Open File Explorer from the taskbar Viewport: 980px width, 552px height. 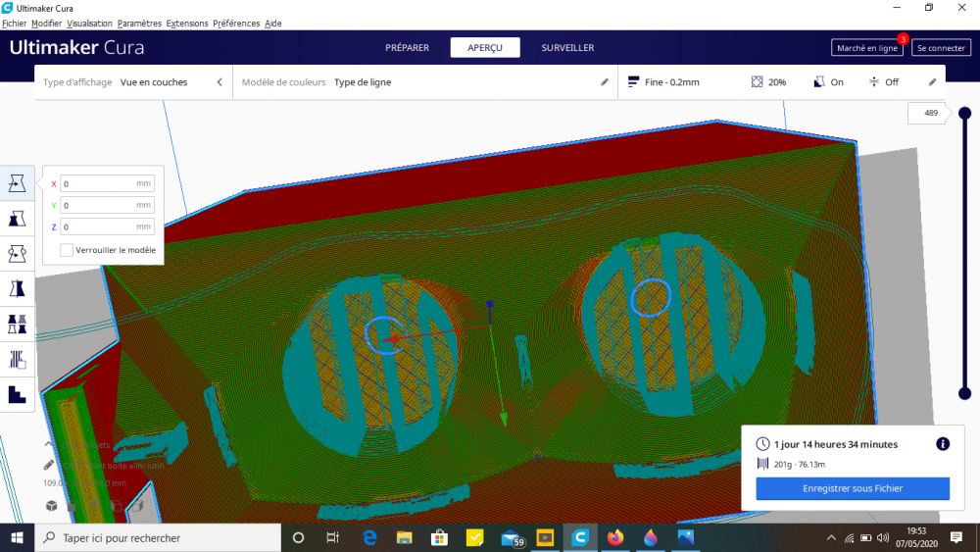click(405, 537)
